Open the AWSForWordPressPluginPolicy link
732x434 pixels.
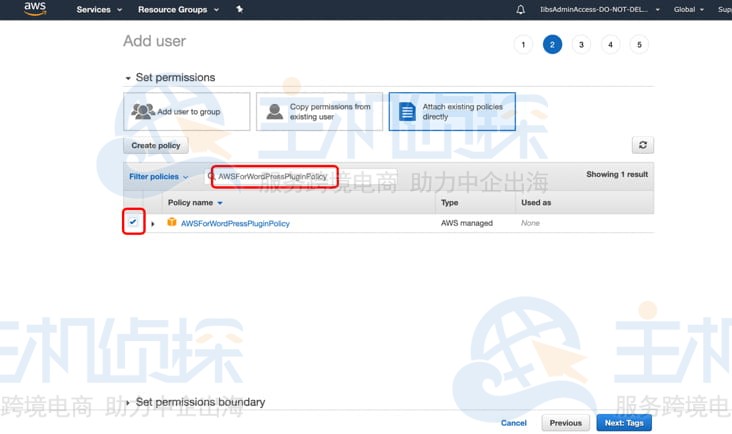(235, 224)
